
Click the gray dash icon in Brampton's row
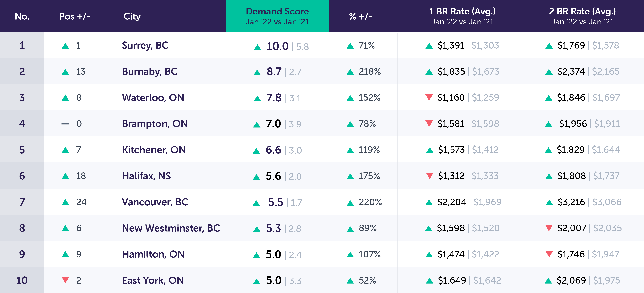pyautogui.click(x=65, y=124)
